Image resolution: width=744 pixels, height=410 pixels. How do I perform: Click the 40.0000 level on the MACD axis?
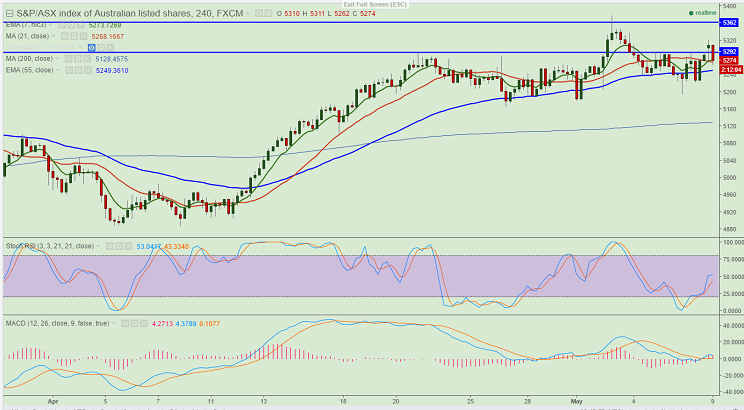732,326
